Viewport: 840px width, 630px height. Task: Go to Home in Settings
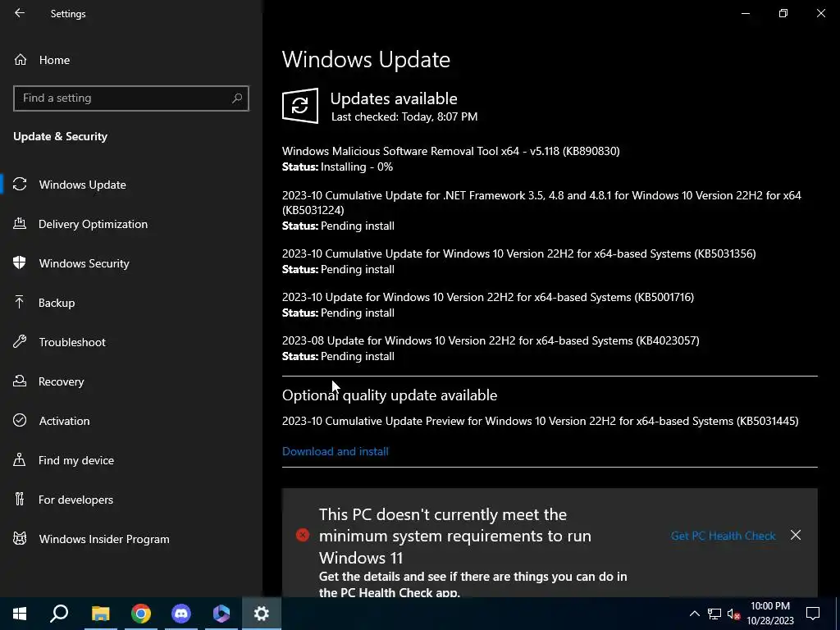tap(54, 60)
